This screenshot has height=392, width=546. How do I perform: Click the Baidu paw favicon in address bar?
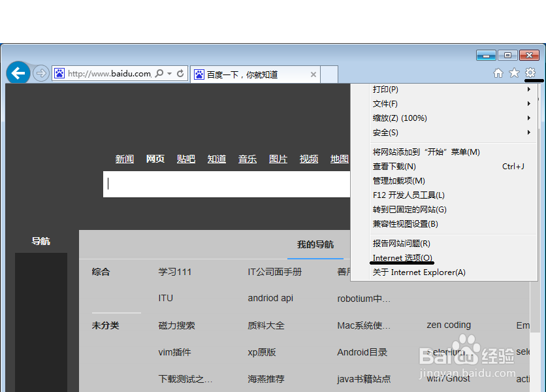pyautogui.click(x=59, y=74)
